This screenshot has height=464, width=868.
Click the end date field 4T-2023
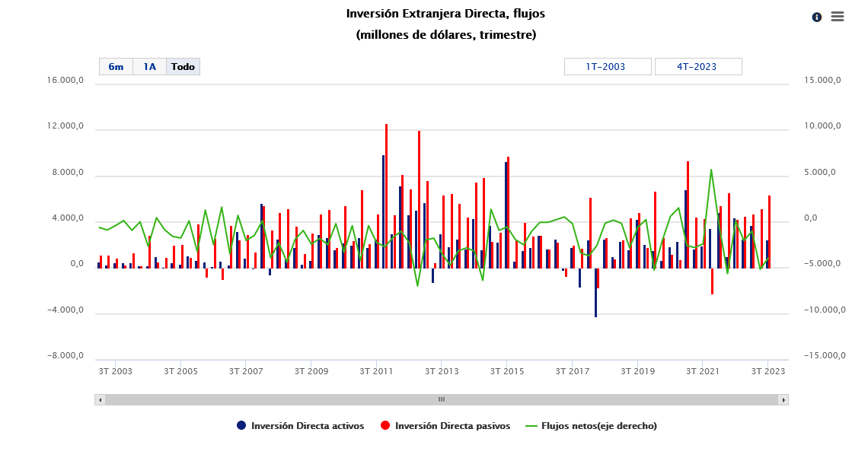[x=697, y=67]
